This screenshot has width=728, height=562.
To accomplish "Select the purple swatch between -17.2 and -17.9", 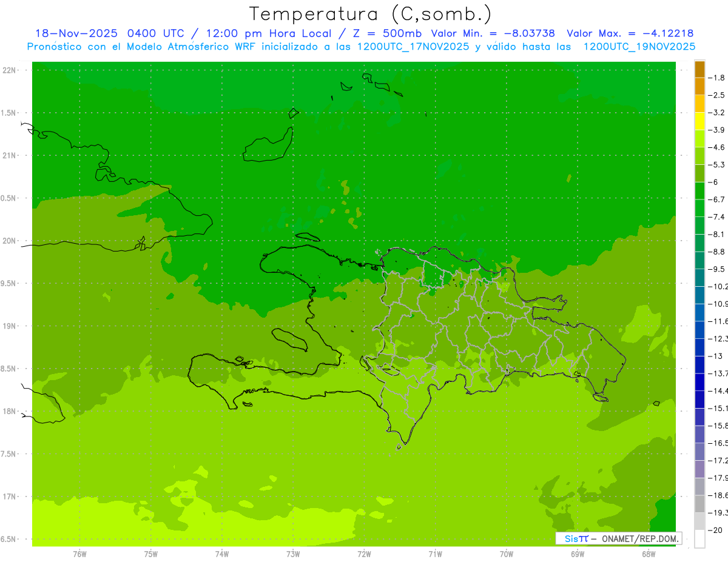I will click(699, 469).
